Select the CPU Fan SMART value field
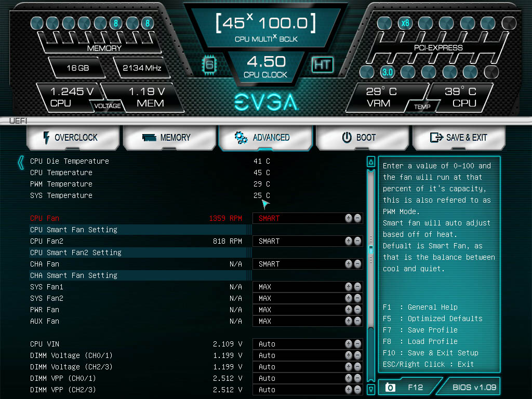Image resolution: width=532 pixels, height=399 pixels. [x=308, y=218]
